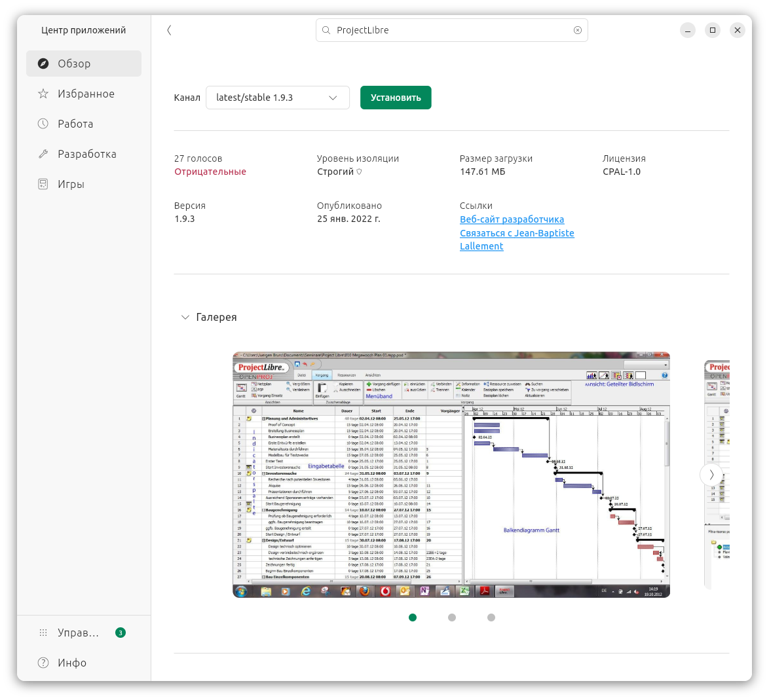Click the back arrow in header
The width and height of the screenshot is (769, 700).
coord(169,30)
